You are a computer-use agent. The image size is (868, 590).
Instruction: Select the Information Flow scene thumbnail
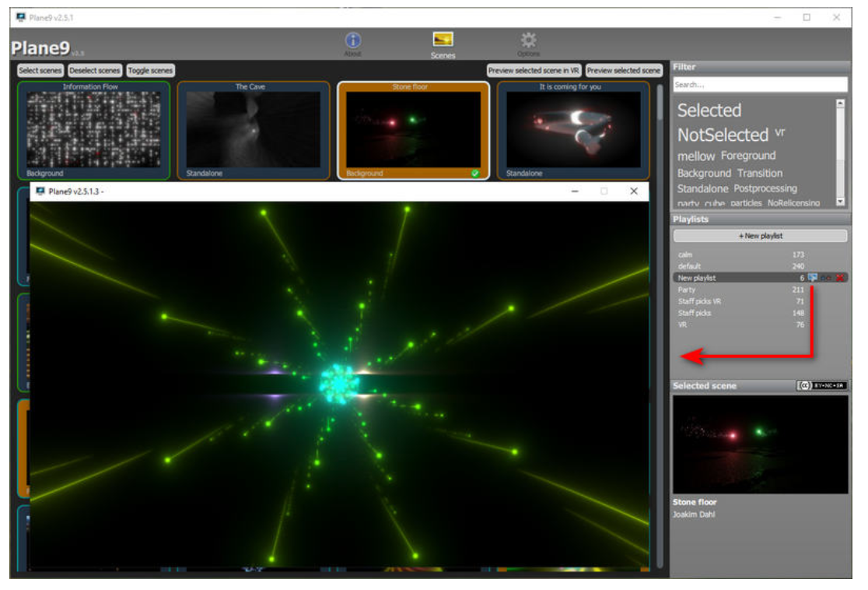click(x=93, y=129)
